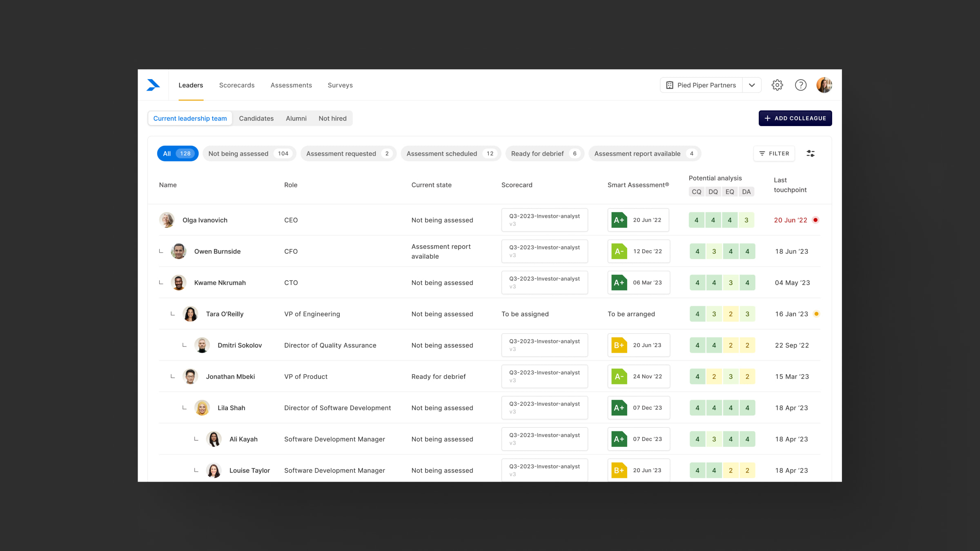The width and height of the screenshot is (980, 551).
Task: Collapse the Kwame Nkrumah tree branch marker
Action: [x=161, y=282]
